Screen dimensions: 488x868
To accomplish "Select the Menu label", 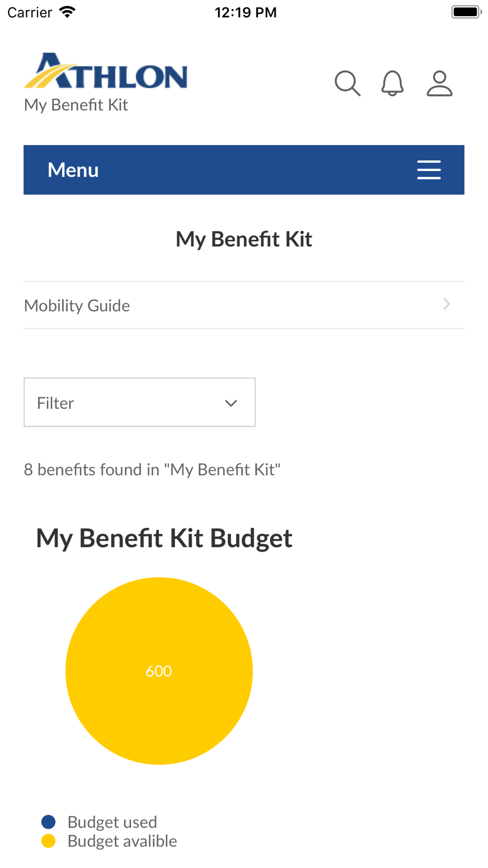I will click(x=73, y=170).
